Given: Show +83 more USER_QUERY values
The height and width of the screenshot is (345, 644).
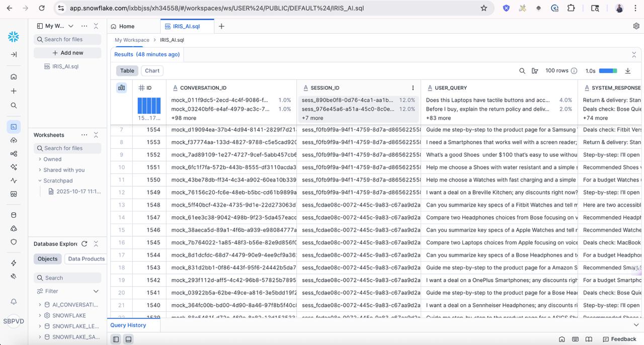Looking at the screenshot, I should pos(438,118).
